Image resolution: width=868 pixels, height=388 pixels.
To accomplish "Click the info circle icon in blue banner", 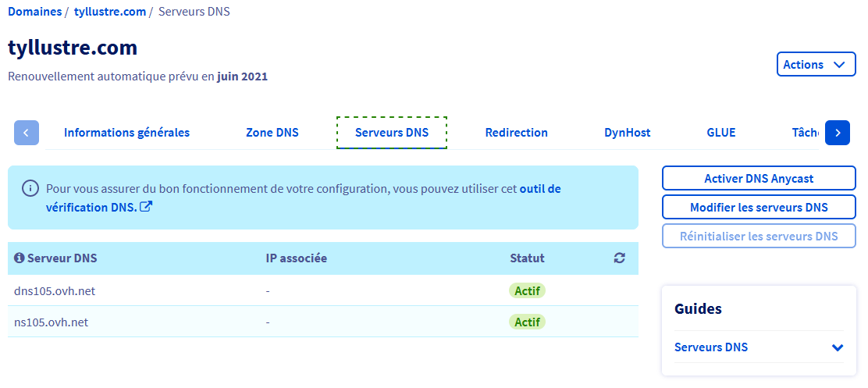I will coord(30,188).
